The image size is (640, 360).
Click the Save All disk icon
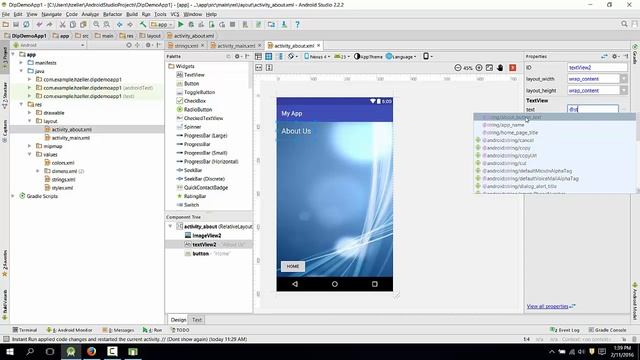[16, 24]
